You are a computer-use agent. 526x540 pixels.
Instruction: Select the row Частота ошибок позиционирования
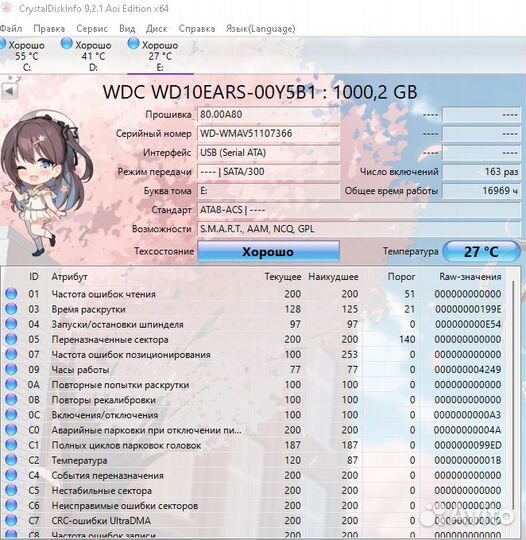253,354
